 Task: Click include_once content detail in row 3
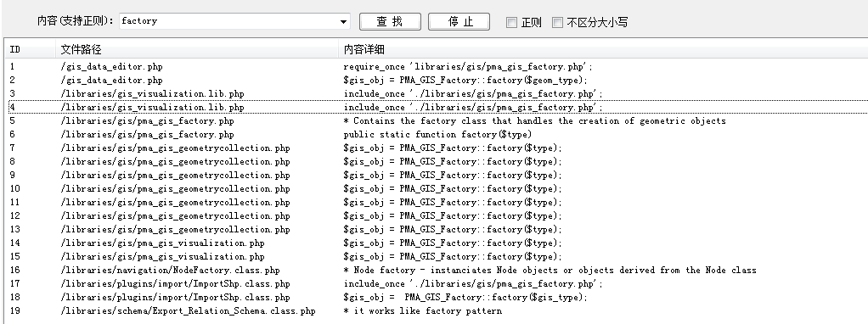click(x=473, y=94)
